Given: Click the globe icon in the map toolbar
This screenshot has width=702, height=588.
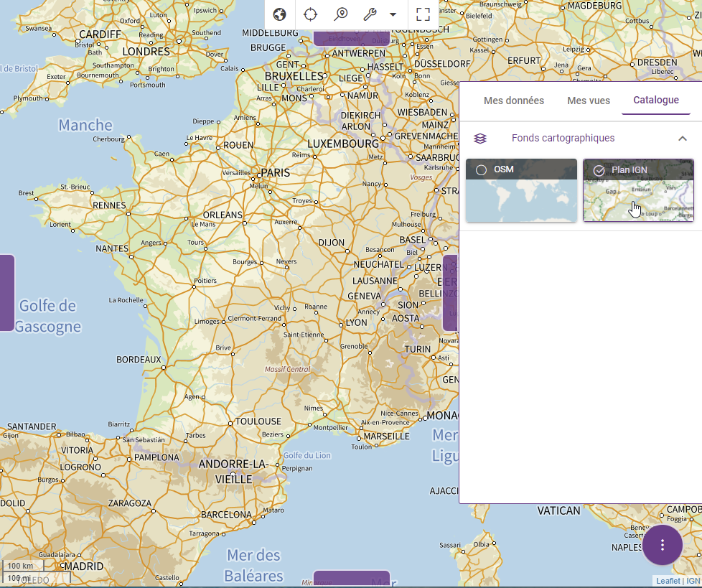Looking at the screenshot, I should point(280,14).
